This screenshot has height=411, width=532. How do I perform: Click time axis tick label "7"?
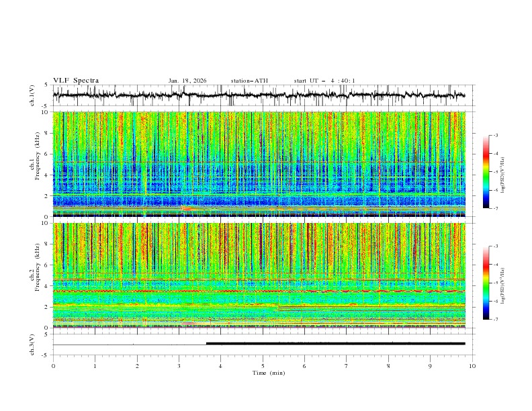point(347,366)
